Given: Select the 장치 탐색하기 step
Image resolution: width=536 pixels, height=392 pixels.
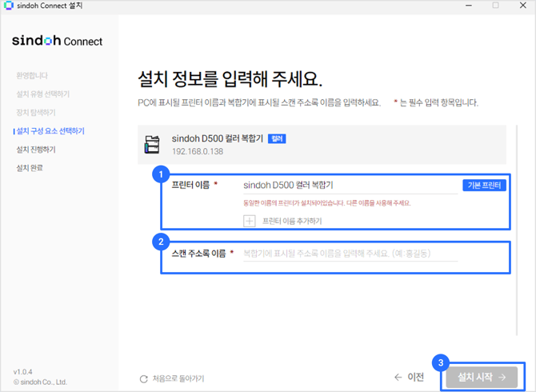Looking at the screenshot, I should [x=36, y=113].
